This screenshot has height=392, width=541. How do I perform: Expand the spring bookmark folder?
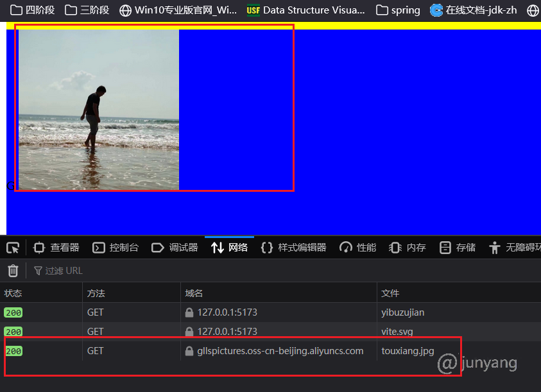tap(399, 10)
